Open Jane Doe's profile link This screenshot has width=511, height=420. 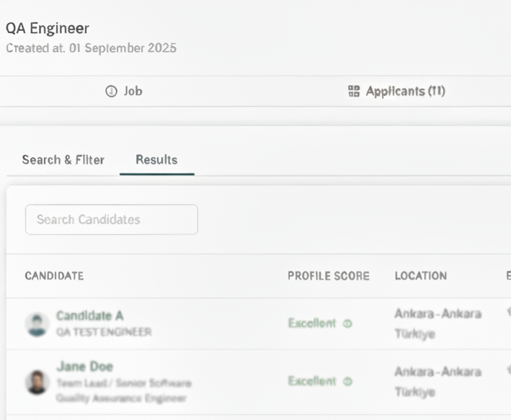click(x=85, y=367)
